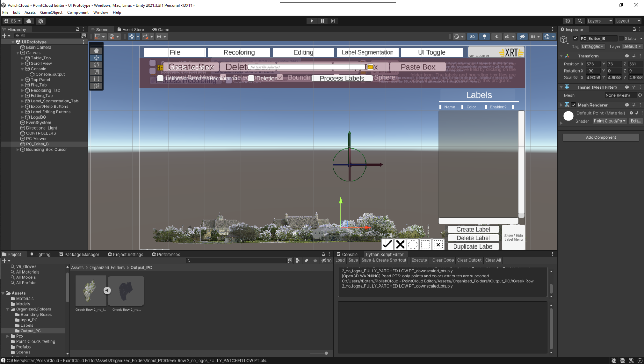Click the cancel X selection icon

pos(400,244)
